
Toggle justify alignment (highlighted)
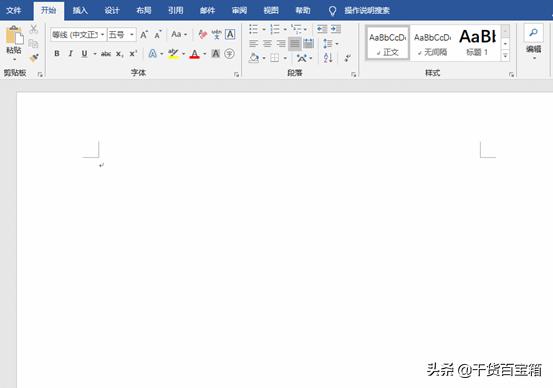[x=294, y=44]
